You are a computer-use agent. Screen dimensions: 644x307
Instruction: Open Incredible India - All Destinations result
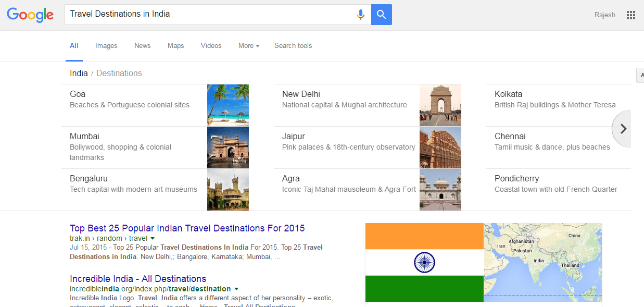pos(138,279)
